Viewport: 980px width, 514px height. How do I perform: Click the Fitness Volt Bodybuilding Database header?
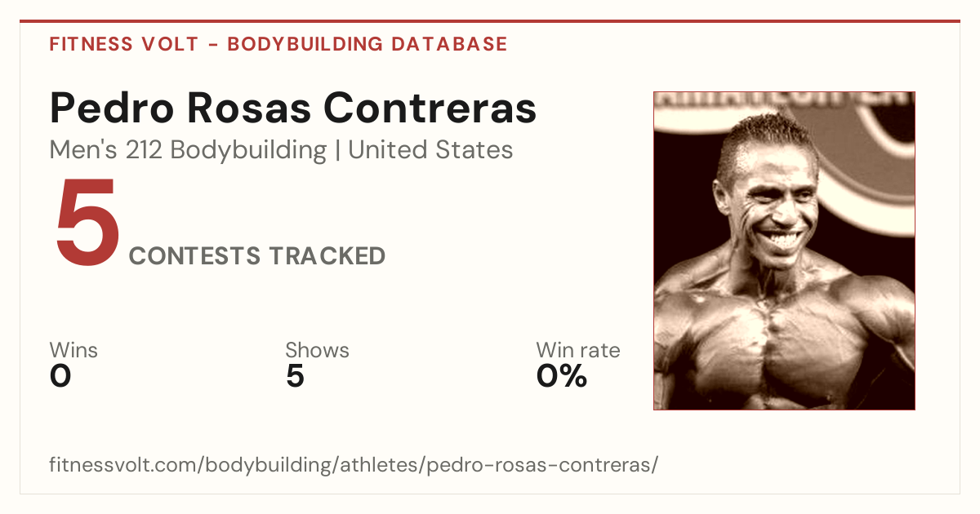[278, 44]
